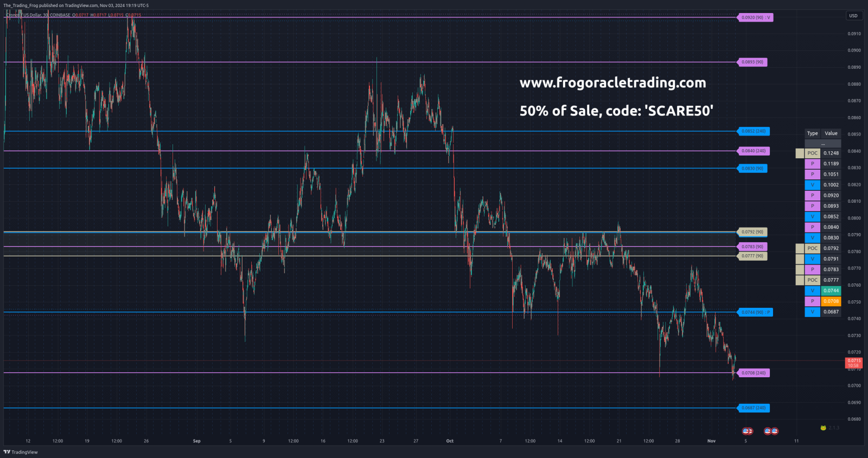Image resolution: width=868 pixels, height=458 pixels.
Task: Click the V type cell in 0.0687 row
Action: [812, 312]
